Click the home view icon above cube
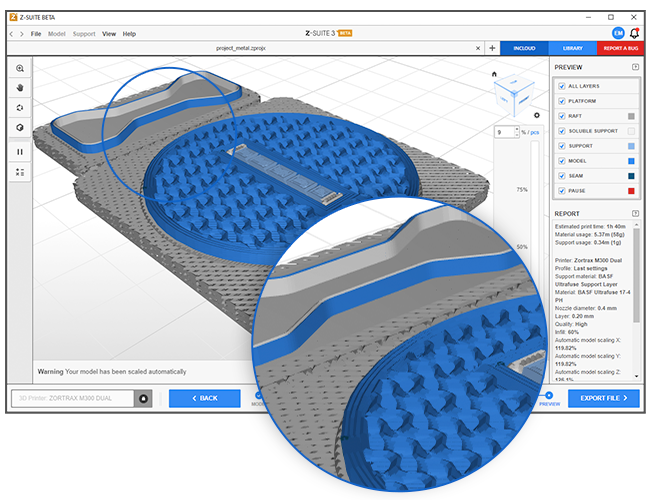 494,74
